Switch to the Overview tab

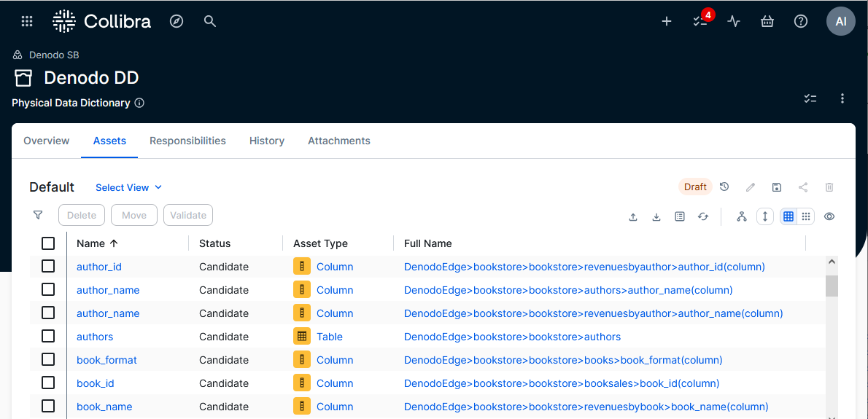pyautogui.click(x=47, y=141)
